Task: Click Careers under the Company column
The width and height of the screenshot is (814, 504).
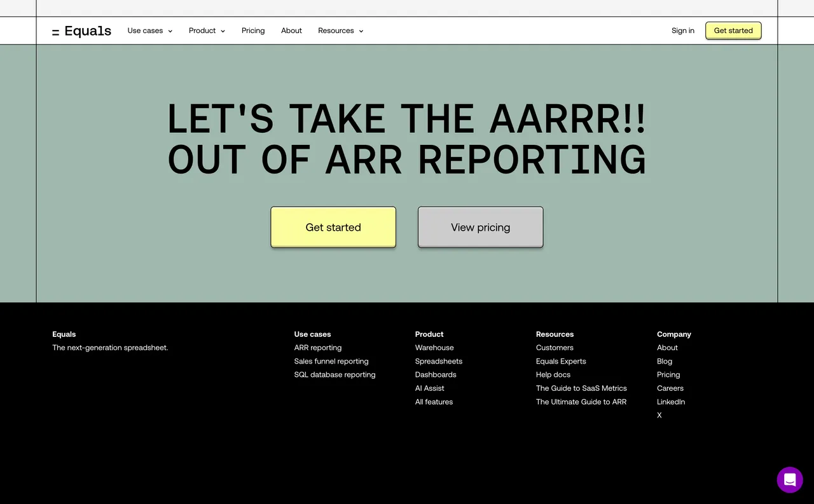Action: click(670, 388)
